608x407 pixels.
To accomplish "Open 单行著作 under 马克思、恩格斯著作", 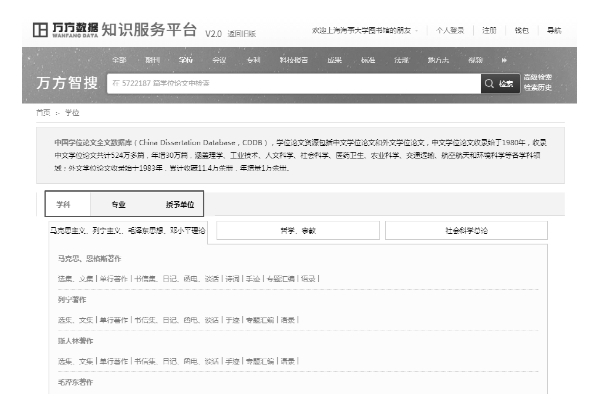I will [114, 279].
